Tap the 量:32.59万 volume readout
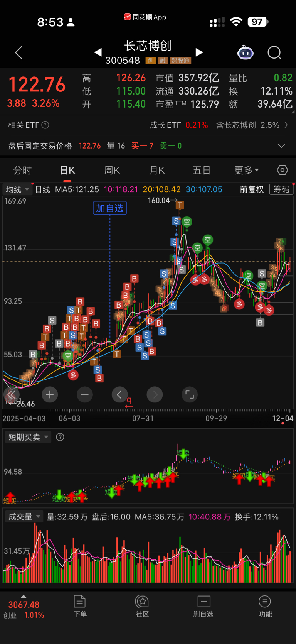This screenshot has width=296, height=644. coord(67,517)
